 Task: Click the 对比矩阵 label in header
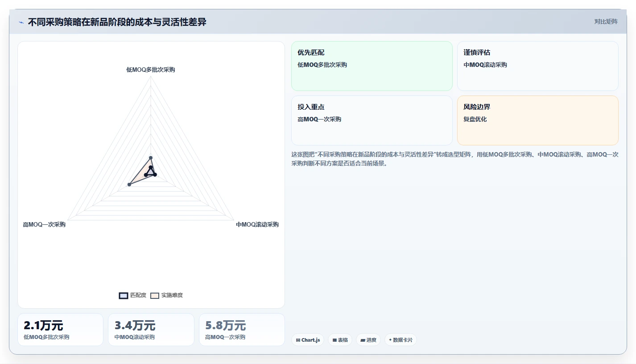pyautogui.click(x=606, y=22)
